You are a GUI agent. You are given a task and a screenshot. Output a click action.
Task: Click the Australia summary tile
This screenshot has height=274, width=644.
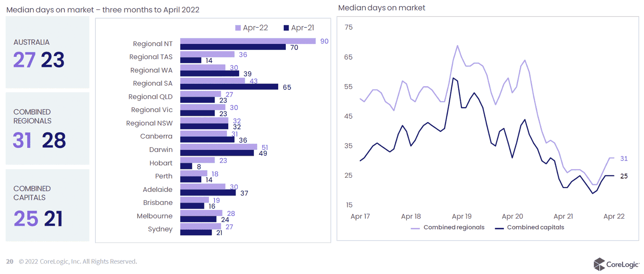[x=47, y=52]
